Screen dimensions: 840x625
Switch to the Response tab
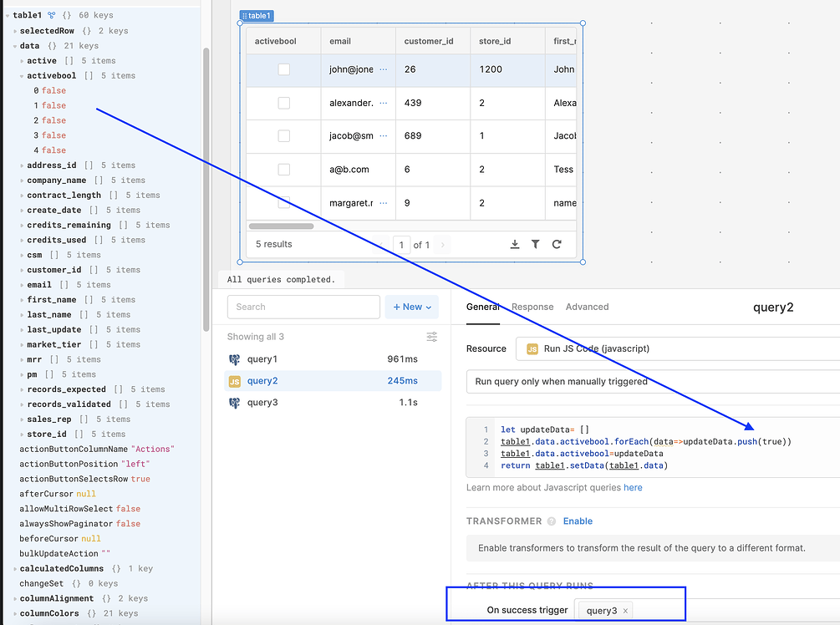pyautogui.click(x=532, y=307)
